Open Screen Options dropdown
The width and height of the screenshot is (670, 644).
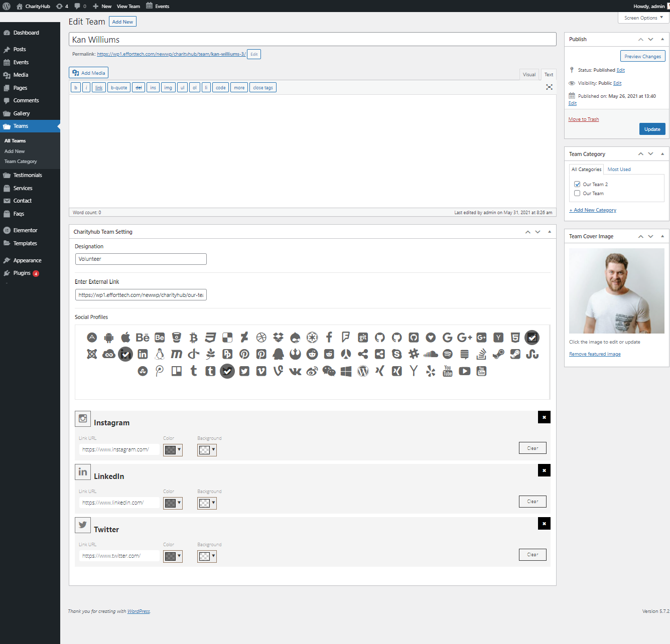pyautogui.click(x=643, y=18)
